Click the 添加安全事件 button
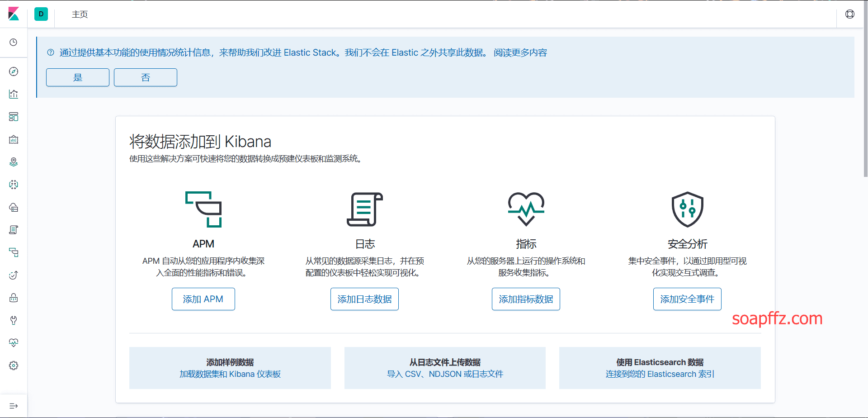 687,299
